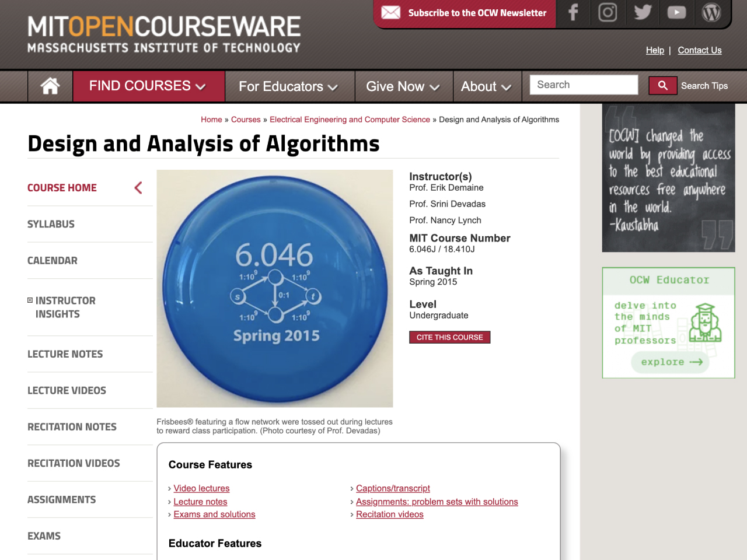The height and width of the screenshot is (560, 747).
Task: Click the Design and Analysis of Algorithms title
Action: pyautogui.click(x=204, y=143)
